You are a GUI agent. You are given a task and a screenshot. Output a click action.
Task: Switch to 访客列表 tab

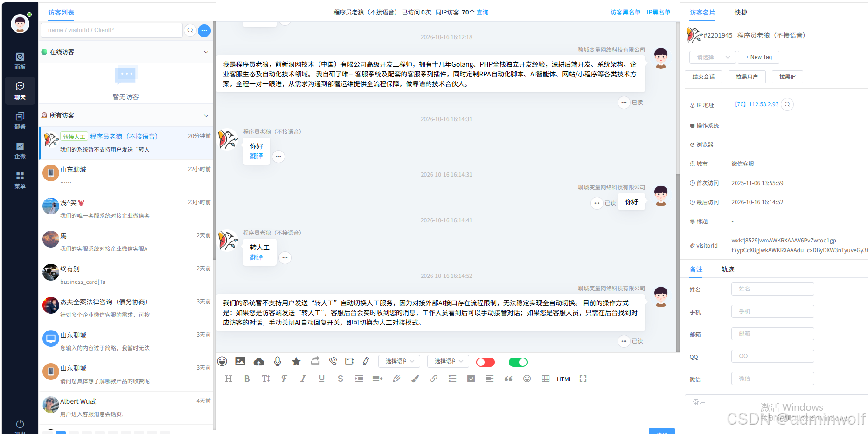point(61,13)
